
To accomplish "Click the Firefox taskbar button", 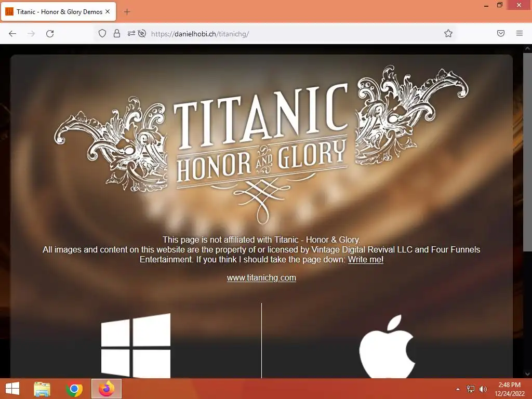I will (x=107, y=389).
